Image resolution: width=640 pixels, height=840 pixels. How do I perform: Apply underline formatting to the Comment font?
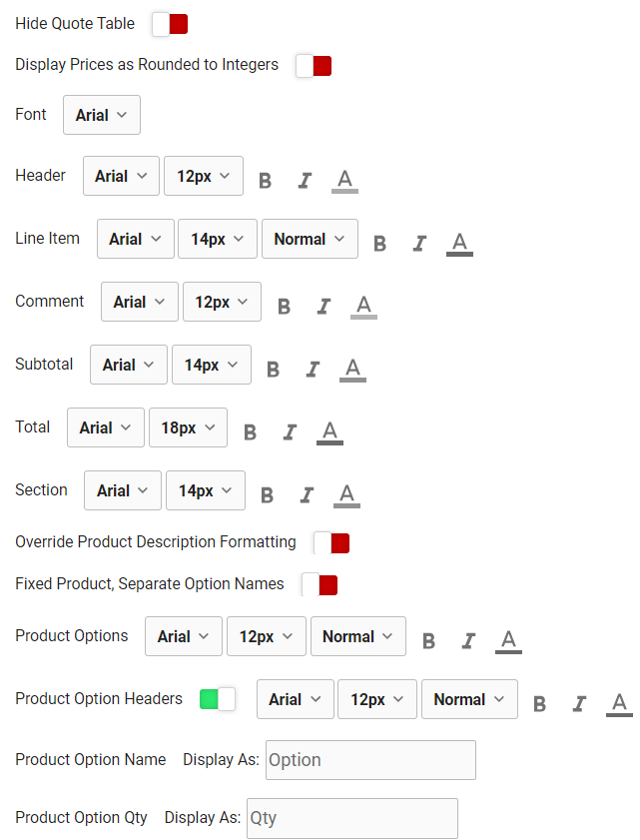(x=363, y=306)
